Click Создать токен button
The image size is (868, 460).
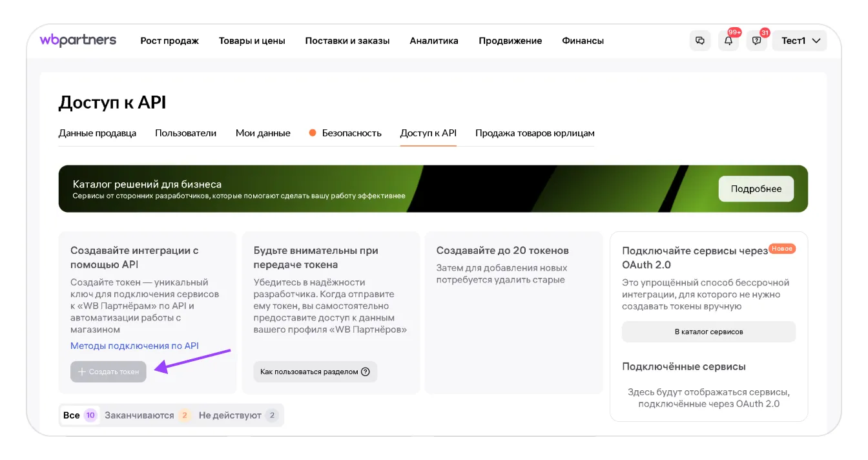pos(108,371)
